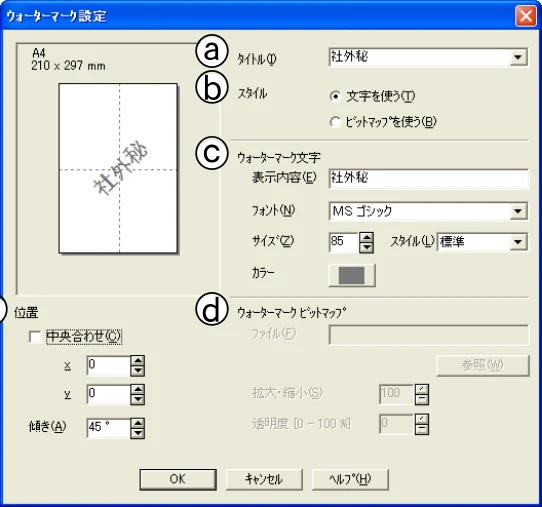Decrease the サイズ value with down arrow
This screenshot has width=542, height=507.
click(x=366, y=248)
